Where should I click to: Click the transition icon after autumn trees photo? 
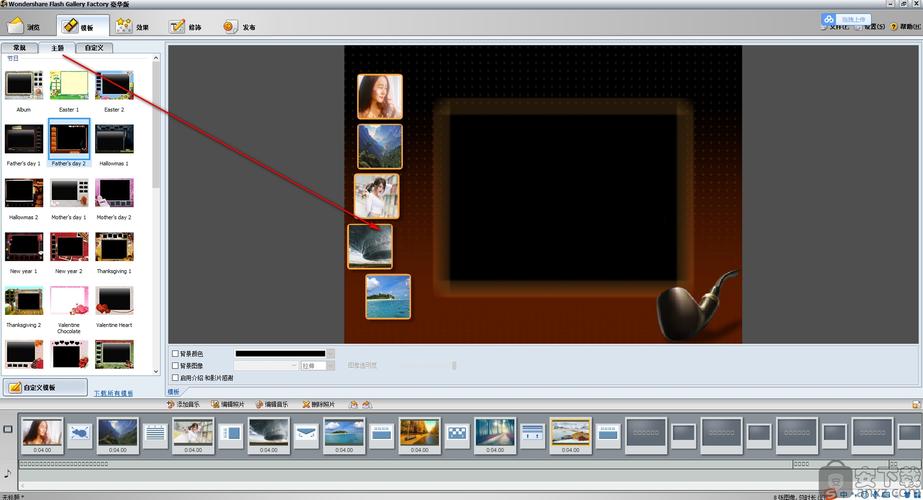click(457, 435)
